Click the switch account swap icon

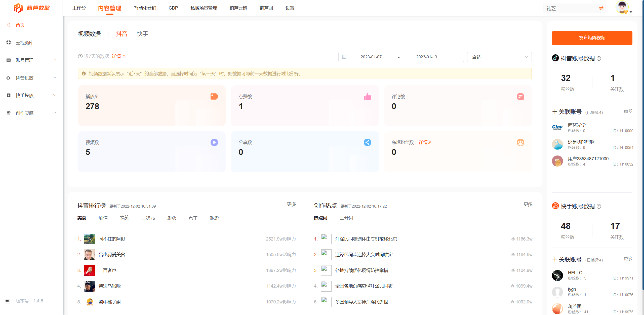[x=601, y=8]
